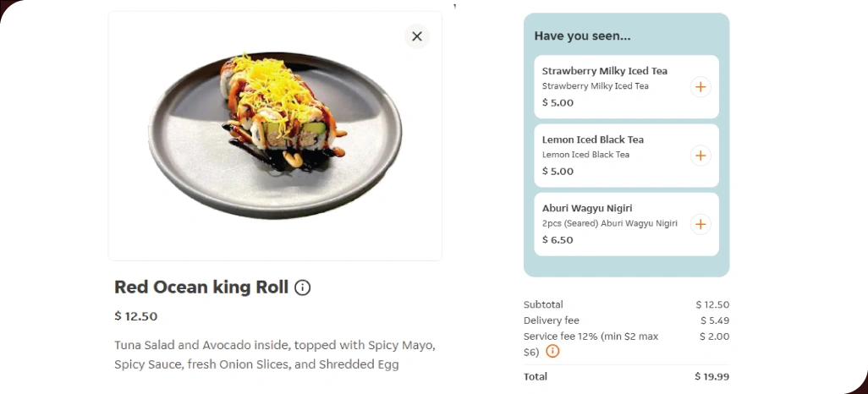Click the $5.49 delivery fee amount
The image size is (868, 394).
(x=714, y=320)
